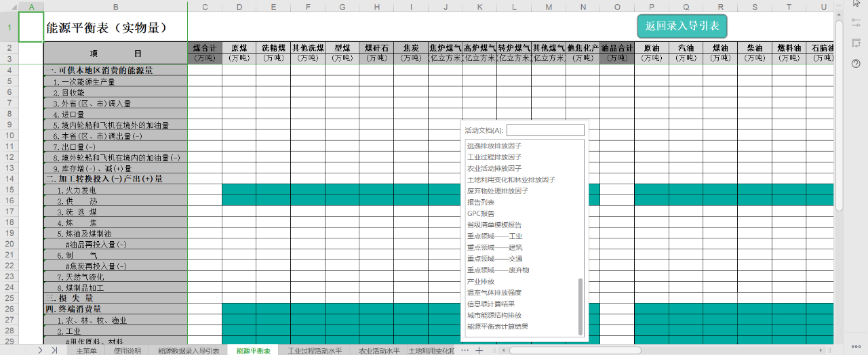Add a new sheet with plus icon
The image size is (868, 355).
click(x=479, y=350)
